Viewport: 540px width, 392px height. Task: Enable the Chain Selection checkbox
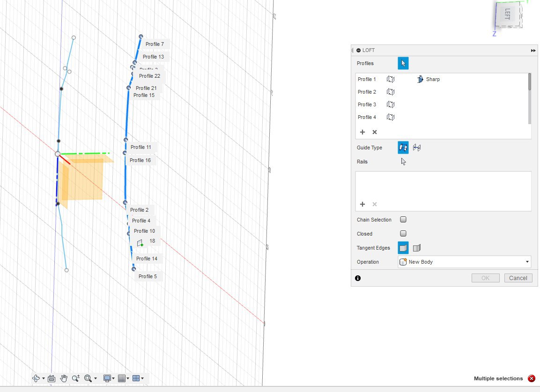click(403, 220)
